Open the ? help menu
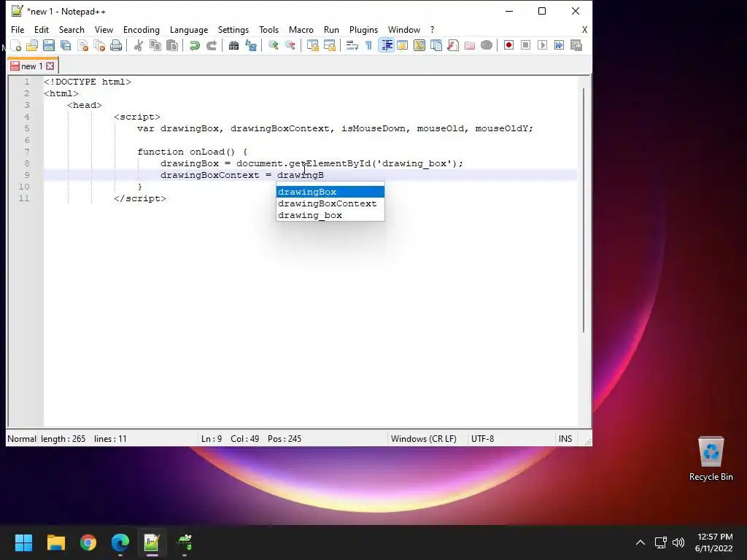Viewport: 747px width, 560px height. [432, 29]
